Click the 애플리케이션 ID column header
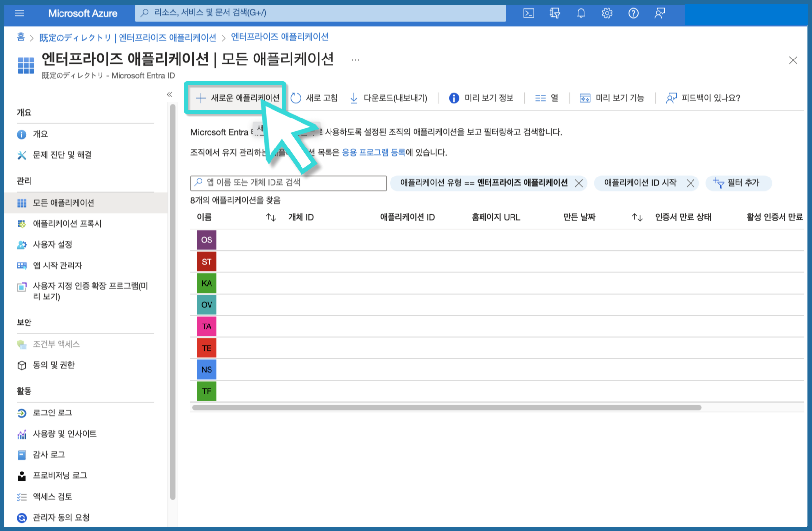Screen dimensions: 812x531 [407, 217]
